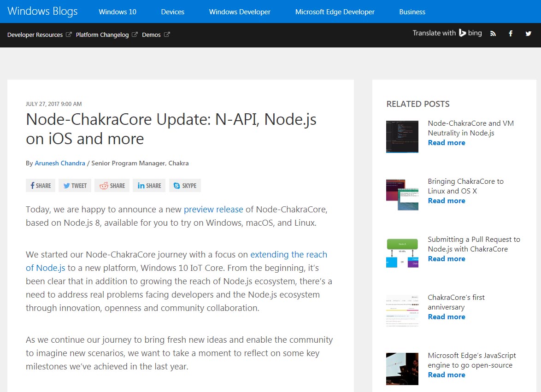The height and width of the screenshot is (392, 541).
Task: Open the Microsoft Edge Developer menu
Action: [x=335, y=12]
